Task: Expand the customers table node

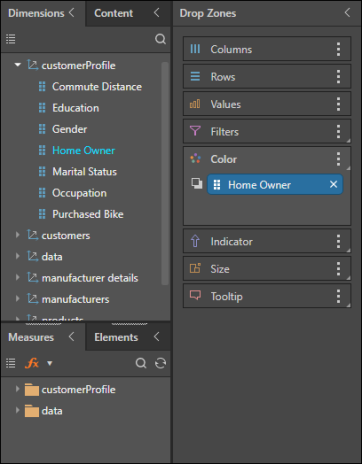Action: (x=18, y=235)
